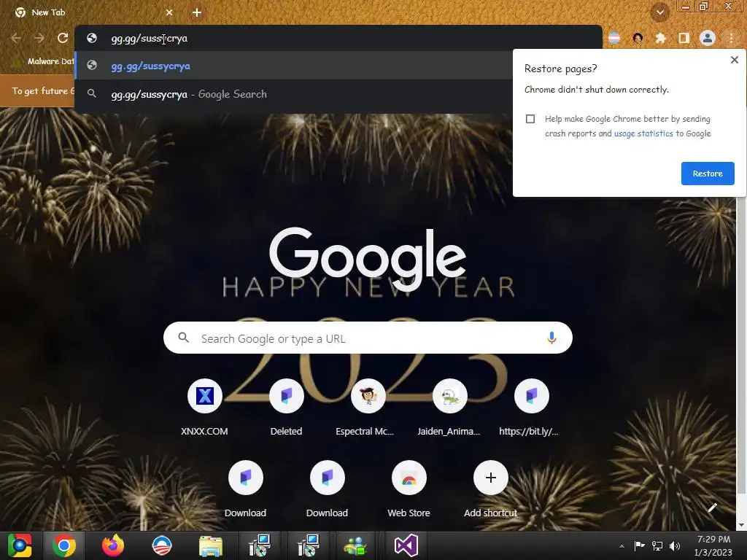Click the Extensions puzzle-piece icon
The width and height of the screenshot is (747, 560).
click(661, 38)
